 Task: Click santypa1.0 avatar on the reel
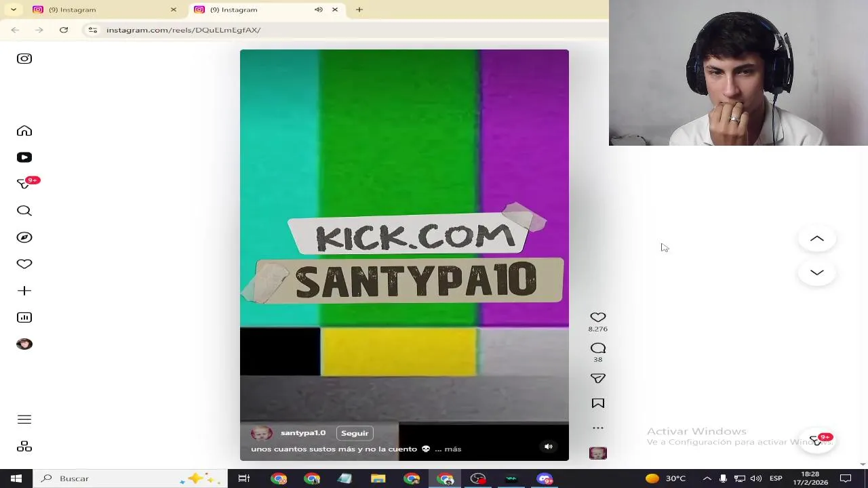point(261,433)
